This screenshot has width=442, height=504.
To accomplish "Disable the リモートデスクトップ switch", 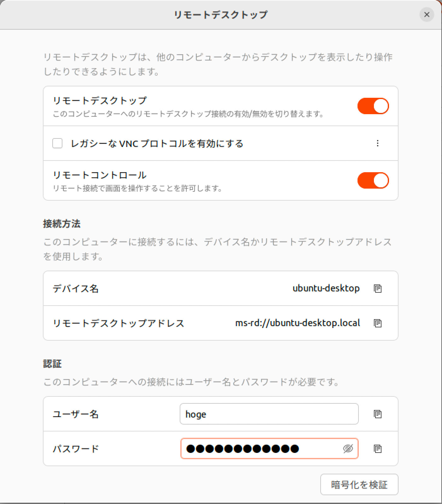I will (373, 106).
